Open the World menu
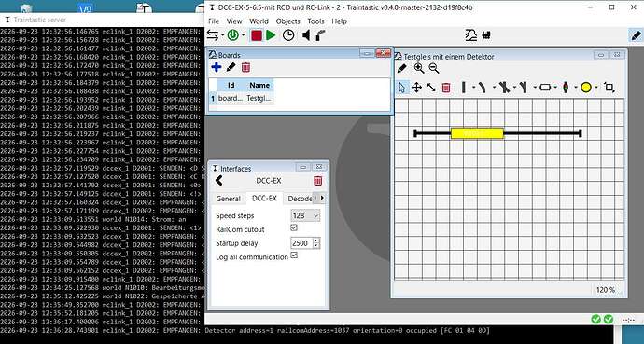The height and width of the screenshot is (344, 644). point(259,21)
